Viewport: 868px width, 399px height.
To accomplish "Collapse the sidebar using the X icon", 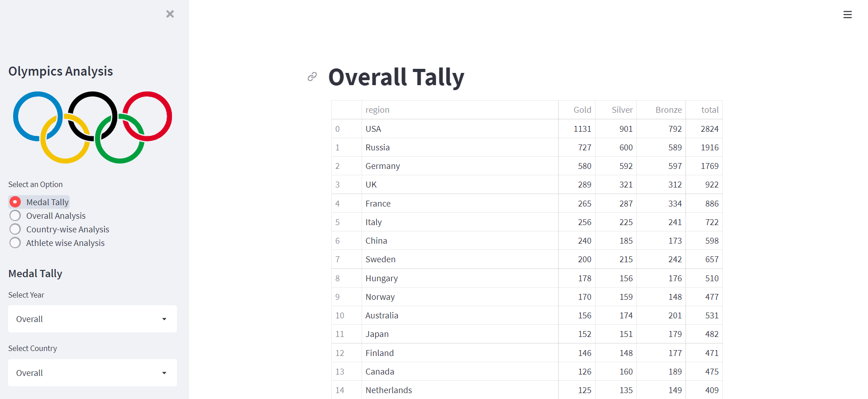I will click(170, 14).
